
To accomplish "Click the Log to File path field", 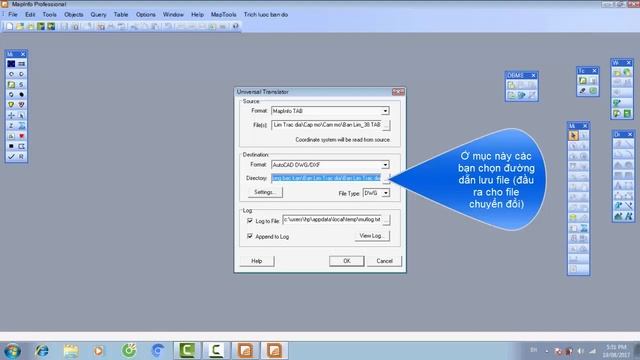I will (x=332, y=220).
